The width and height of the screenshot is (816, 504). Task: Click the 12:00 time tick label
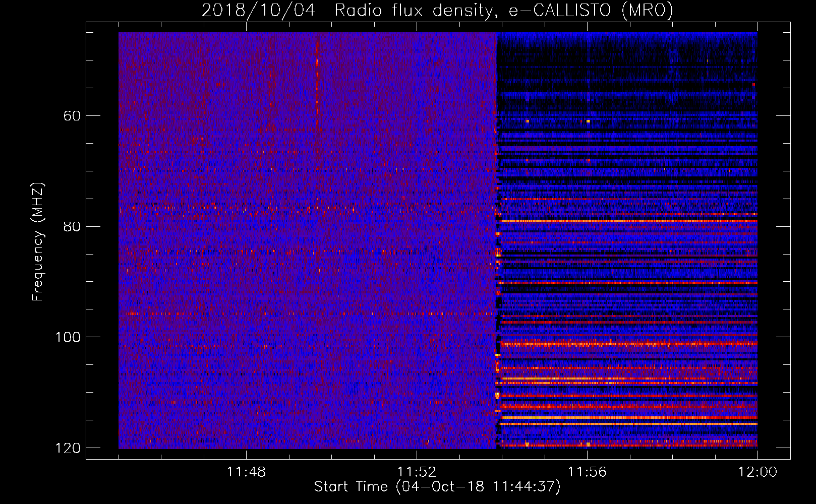[757, 472]
